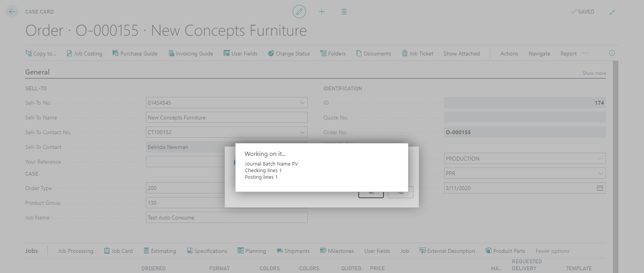Click the FORMAT column header
The image size is (644, 273).
pos(219,268)
